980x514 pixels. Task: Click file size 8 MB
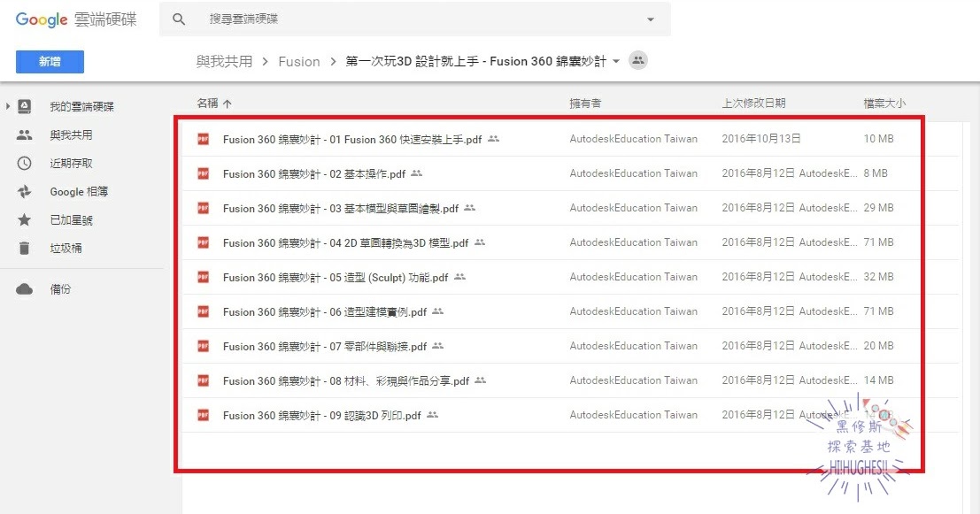875,173
